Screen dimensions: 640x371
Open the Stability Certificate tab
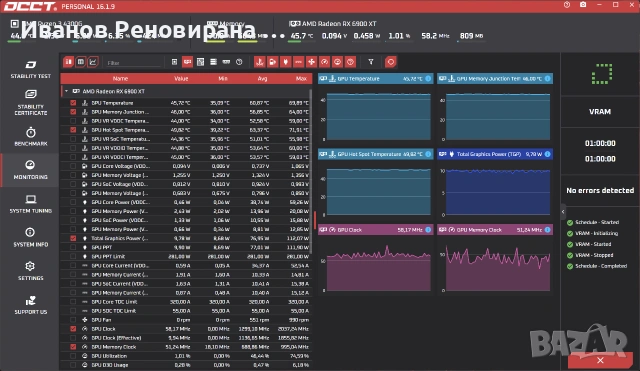click(31, 102)
